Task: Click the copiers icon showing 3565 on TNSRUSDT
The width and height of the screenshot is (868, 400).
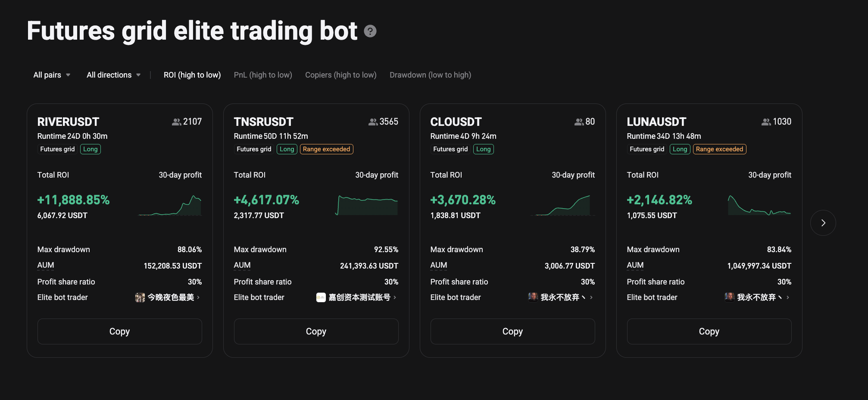Action: point(372,122)
